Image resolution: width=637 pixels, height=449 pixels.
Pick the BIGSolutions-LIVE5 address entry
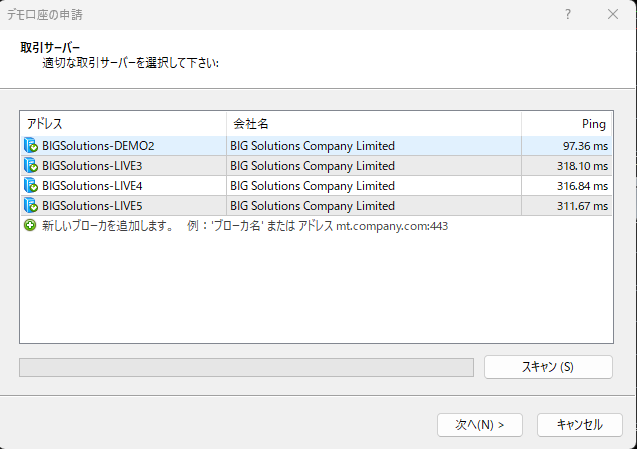[92, 206]
